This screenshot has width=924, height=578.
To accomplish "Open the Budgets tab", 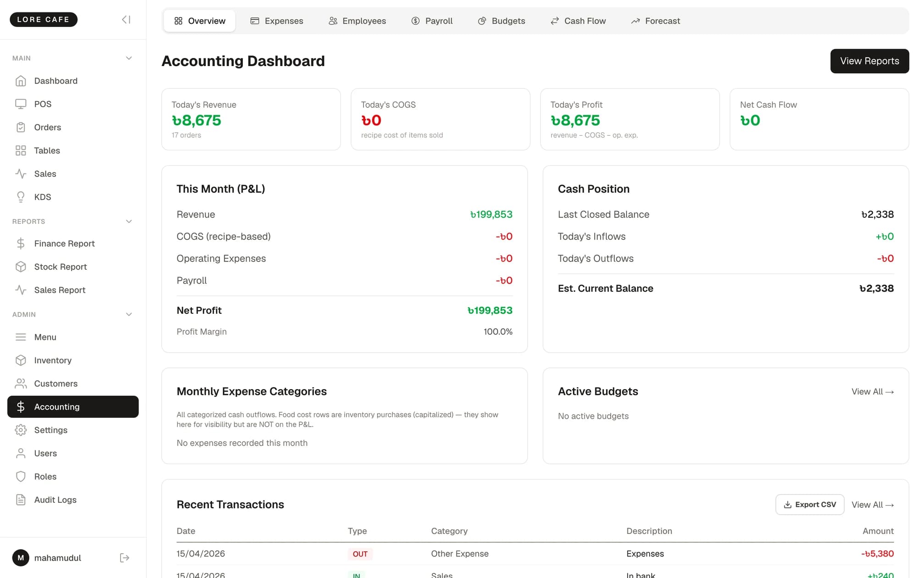I will point(501,21).
